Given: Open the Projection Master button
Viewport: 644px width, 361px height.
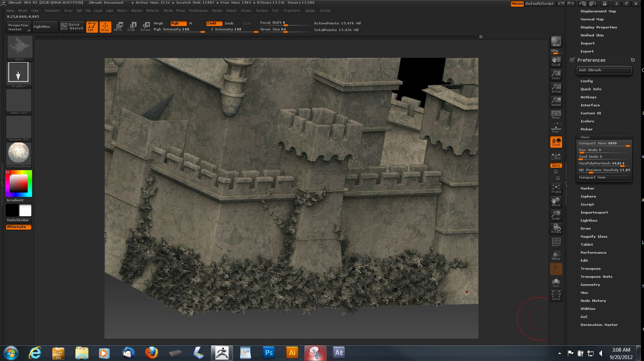Looking at the screenshot, I should tap(18, 27).
